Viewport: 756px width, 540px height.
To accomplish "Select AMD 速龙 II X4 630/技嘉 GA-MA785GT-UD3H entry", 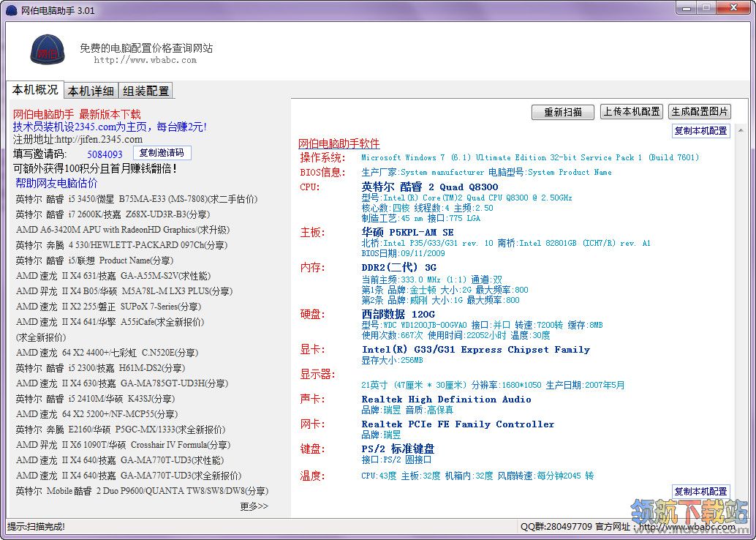I will pos(121,383).
